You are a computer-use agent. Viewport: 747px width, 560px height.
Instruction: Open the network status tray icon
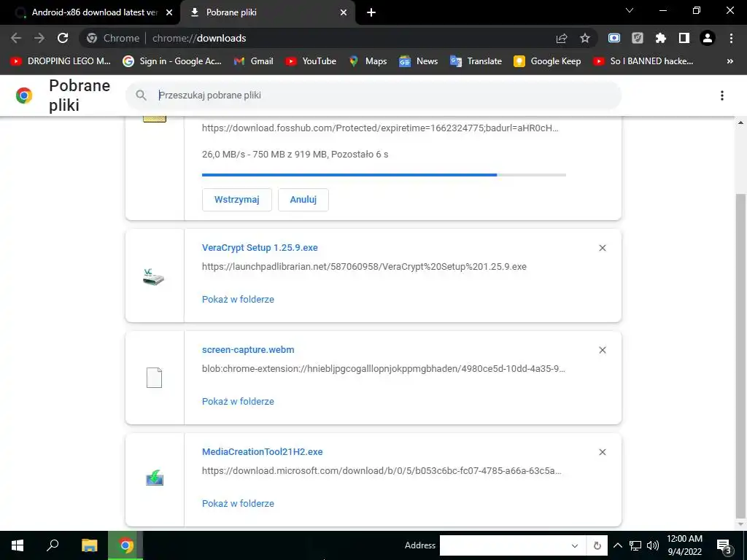click(635, 545)
